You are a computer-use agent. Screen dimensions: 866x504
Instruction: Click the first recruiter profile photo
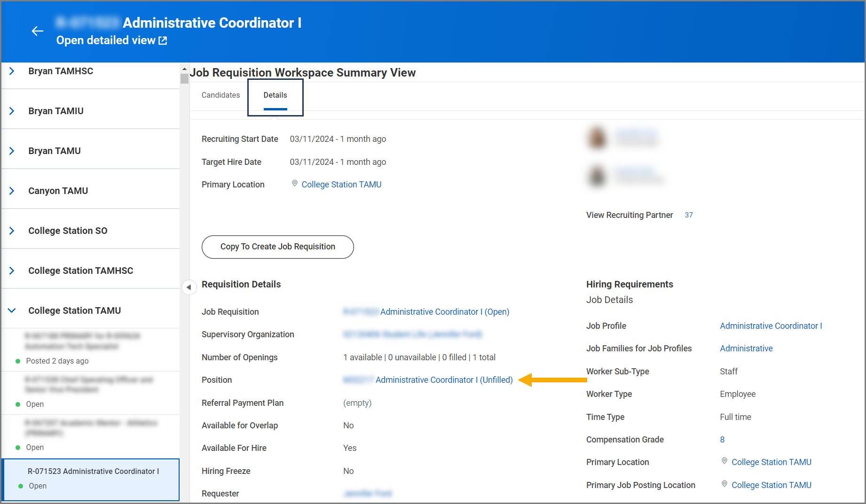[x=598, y=138]
